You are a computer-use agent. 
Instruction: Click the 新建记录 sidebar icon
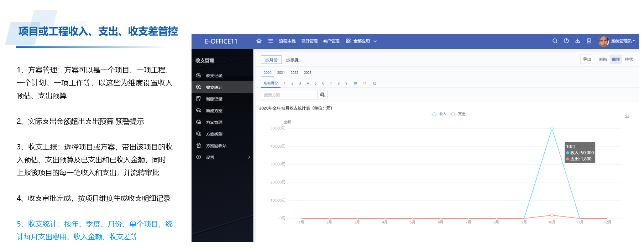pyautogui.click(x=199, y=99)
